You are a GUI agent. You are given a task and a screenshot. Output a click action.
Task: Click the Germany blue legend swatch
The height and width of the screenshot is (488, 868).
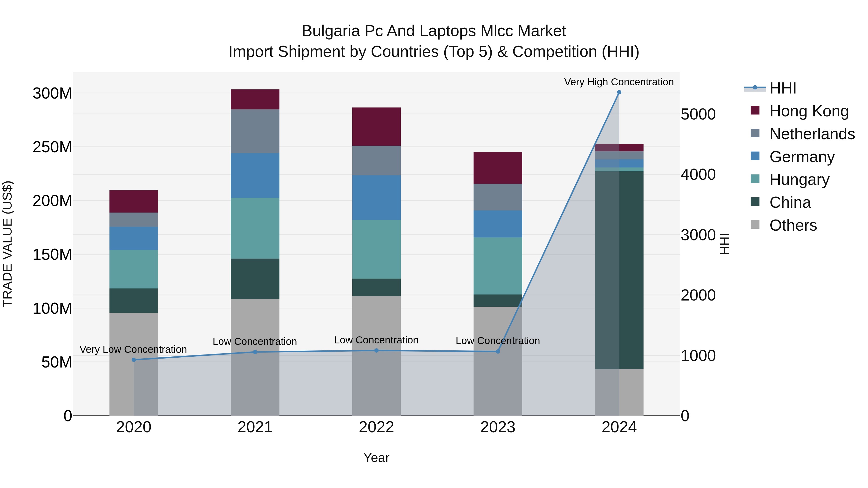pos(755,156)
